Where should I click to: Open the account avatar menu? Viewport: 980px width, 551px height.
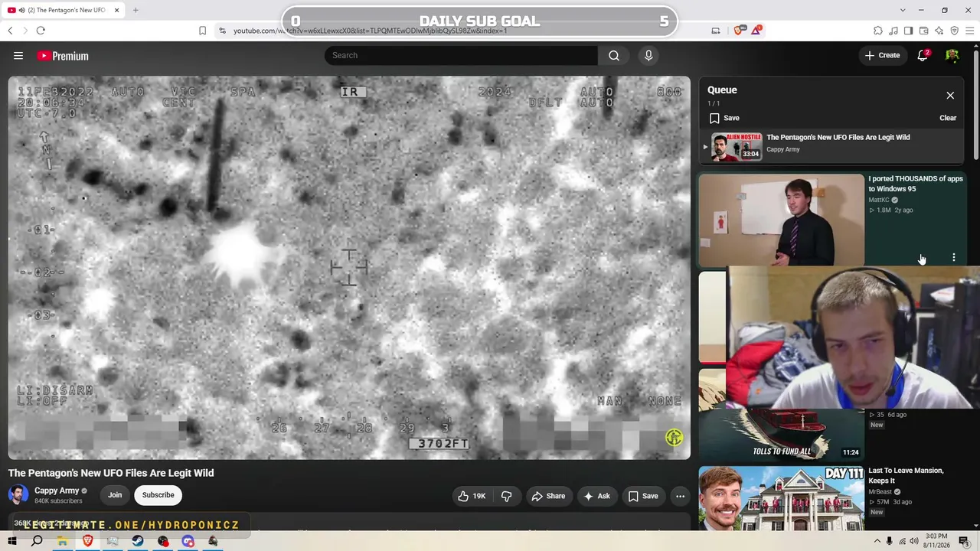click(952, 55)
